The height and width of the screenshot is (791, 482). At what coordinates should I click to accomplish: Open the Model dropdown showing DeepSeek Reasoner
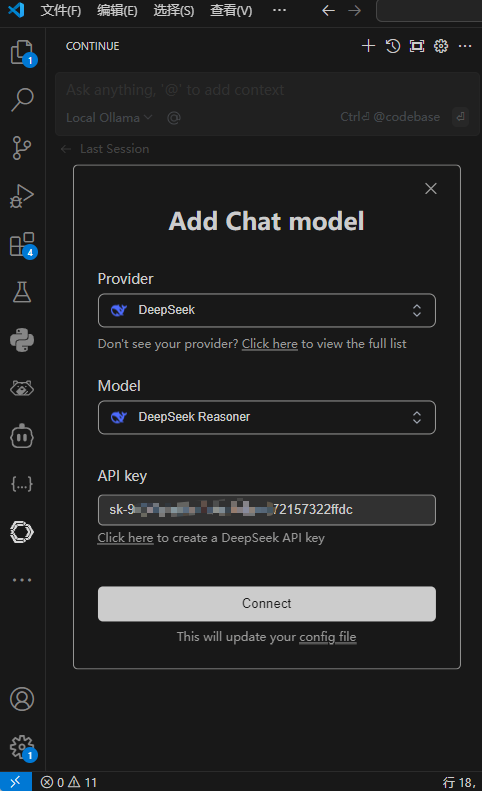(266, 417)
